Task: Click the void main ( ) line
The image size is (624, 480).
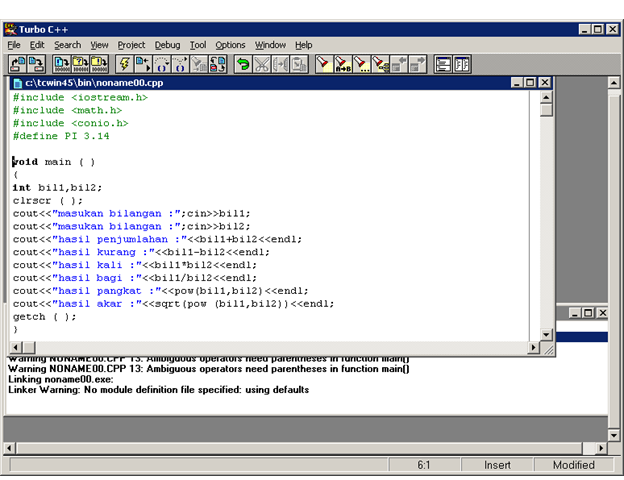Action: click(x=54, y=162)
